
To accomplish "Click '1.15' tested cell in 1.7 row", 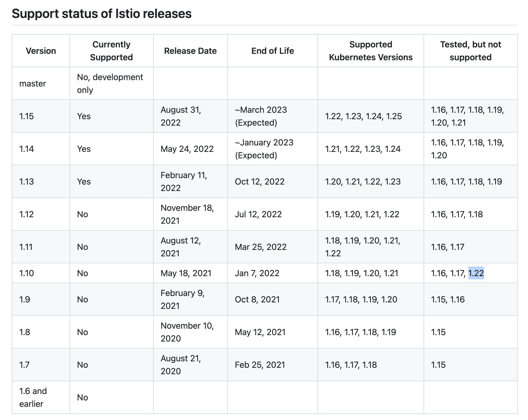I will 470,365.
